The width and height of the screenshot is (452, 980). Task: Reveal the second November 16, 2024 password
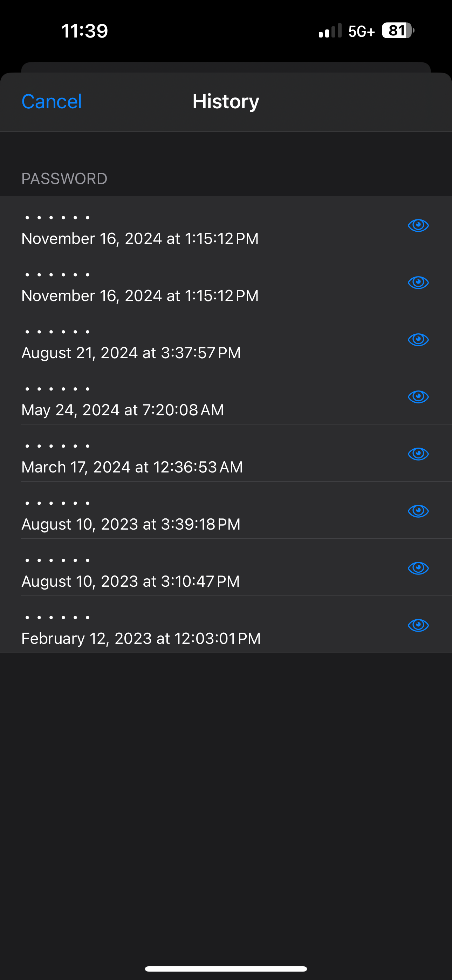pyautogui.click(x=418, y=282)
